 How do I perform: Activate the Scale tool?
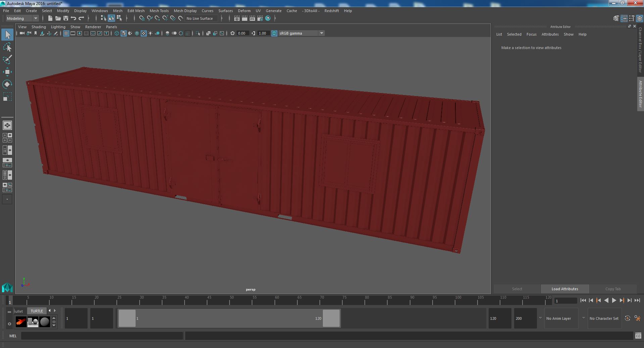click(x=7, y=97)
